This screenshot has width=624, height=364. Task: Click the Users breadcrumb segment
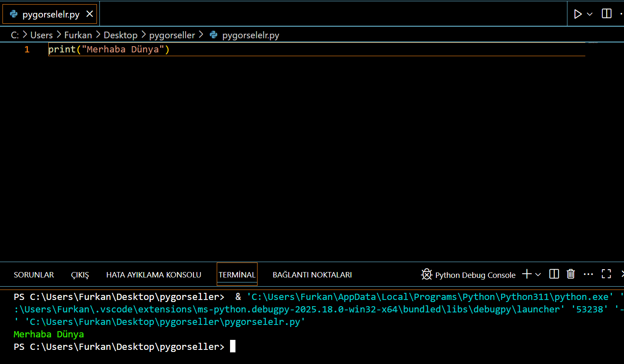pyautogui.click(x=42, y=35)
